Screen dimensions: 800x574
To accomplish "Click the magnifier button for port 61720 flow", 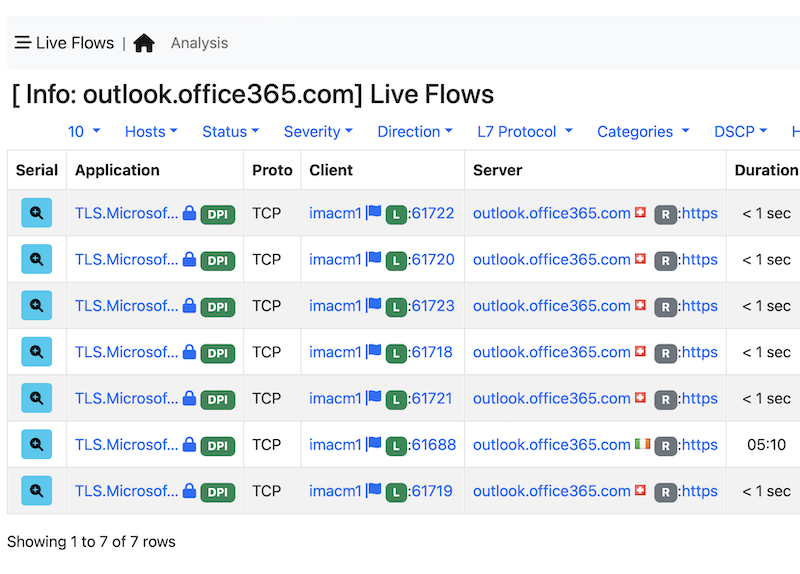I will (x=37, y=259).
